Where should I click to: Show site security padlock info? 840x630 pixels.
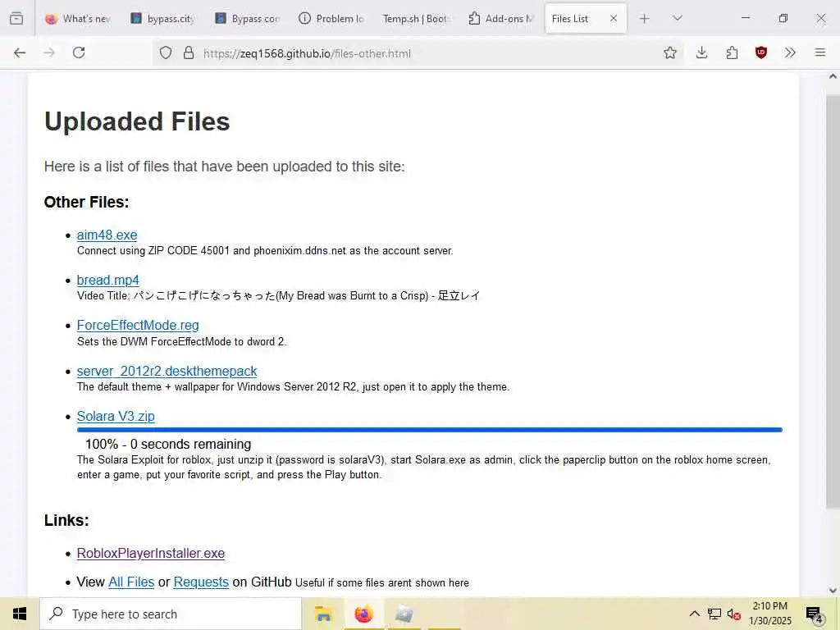[188, 52]
